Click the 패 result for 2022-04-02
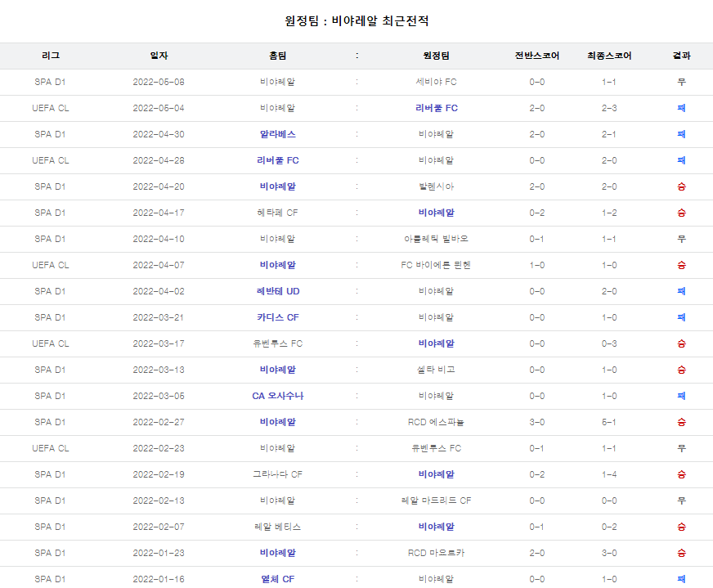This screenshot has height=588, width=713. click(x=682, y=291)
